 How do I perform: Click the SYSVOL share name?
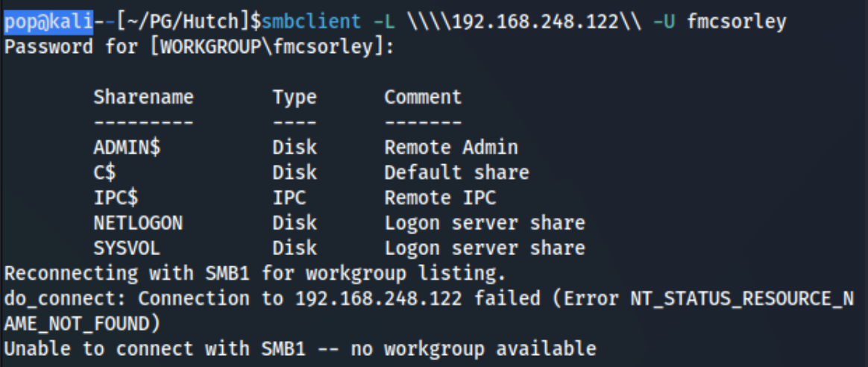click(127, 248)
